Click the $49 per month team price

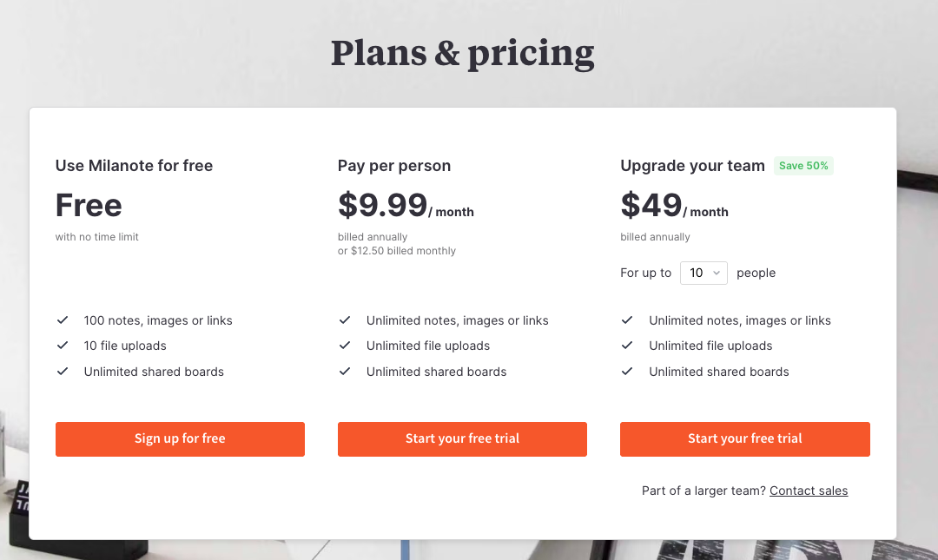[674, 206]
